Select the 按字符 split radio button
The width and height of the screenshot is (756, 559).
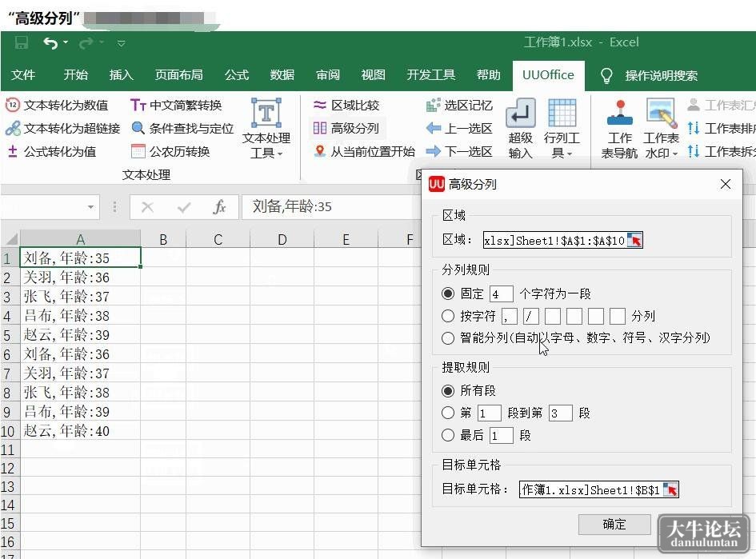[x=448, y=316]
